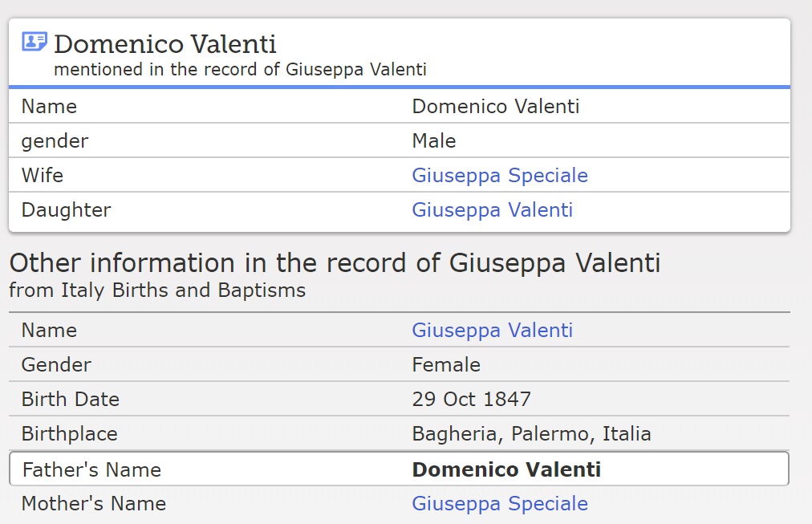Click 'from Italy Births and Baptisms' text

pyautogui.click(x=157, y=290)
